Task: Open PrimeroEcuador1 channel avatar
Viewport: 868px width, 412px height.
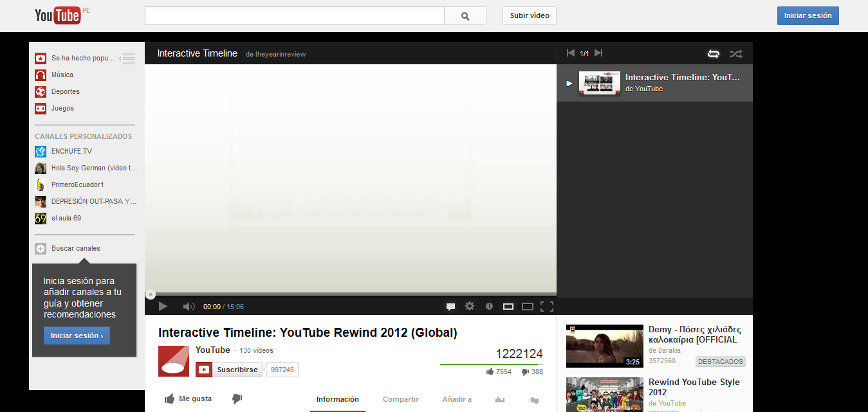Action: 41,185
